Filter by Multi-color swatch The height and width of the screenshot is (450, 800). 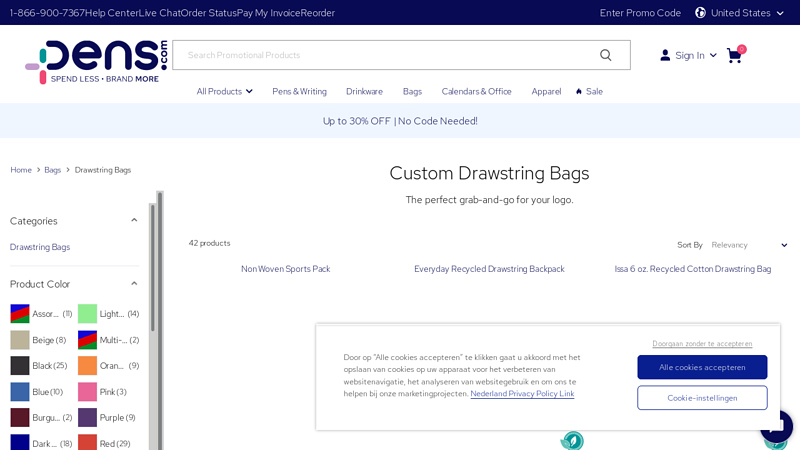[x=87, y=340]
